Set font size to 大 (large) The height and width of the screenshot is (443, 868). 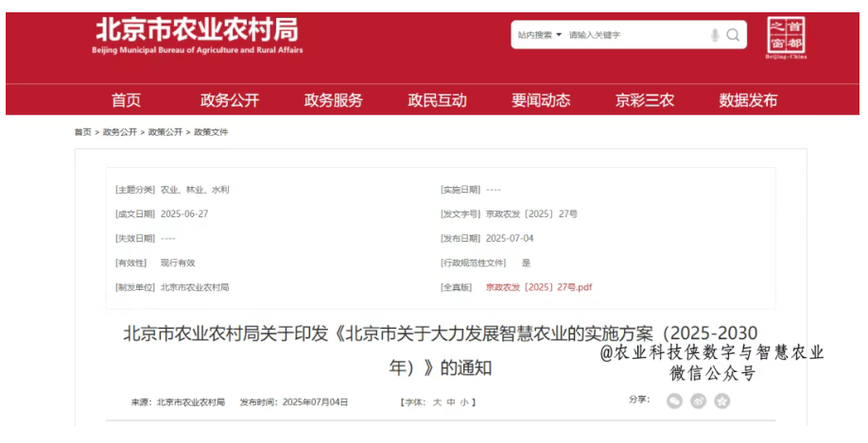tap(437, 402)
